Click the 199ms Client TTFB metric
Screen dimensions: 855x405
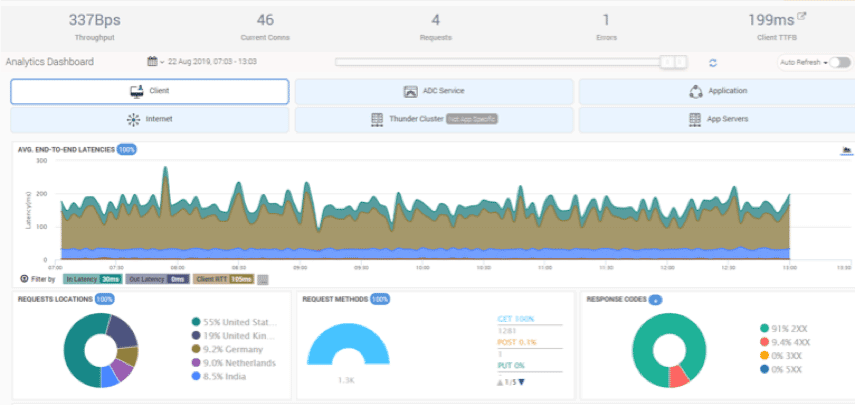tap(776, 27)
